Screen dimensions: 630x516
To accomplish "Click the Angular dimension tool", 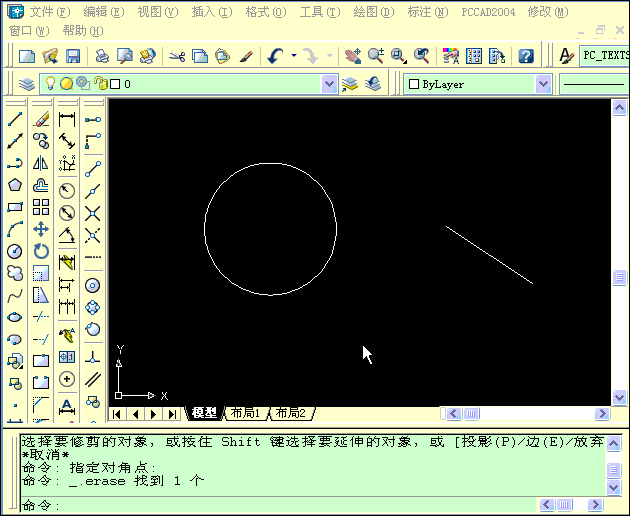I will [67, 235].
